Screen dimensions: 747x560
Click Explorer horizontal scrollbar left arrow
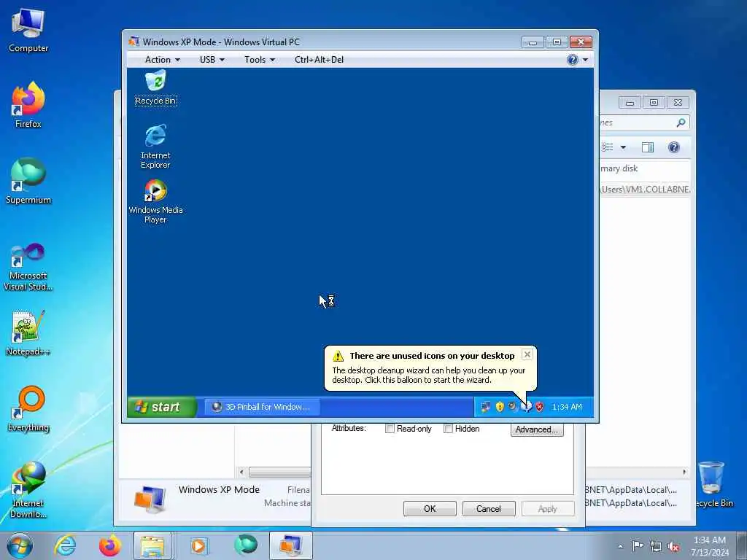click(x=241, y=472)
